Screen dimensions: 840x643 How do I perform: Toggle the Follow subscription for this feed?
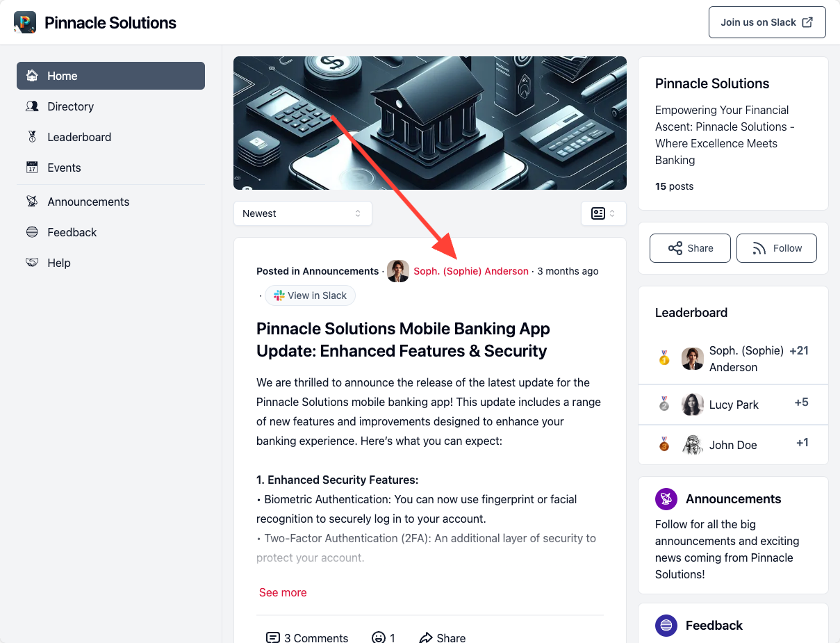point(776,247)
